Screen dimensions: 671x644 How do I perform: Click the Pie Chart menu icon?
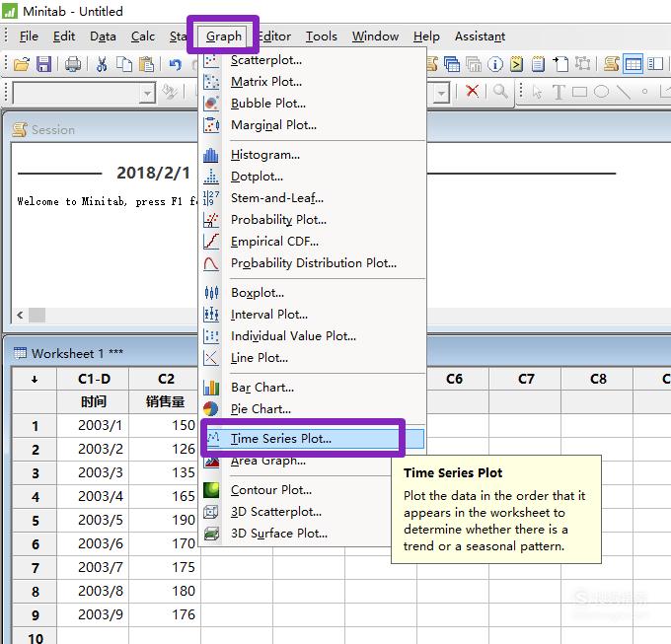[210, 409]
